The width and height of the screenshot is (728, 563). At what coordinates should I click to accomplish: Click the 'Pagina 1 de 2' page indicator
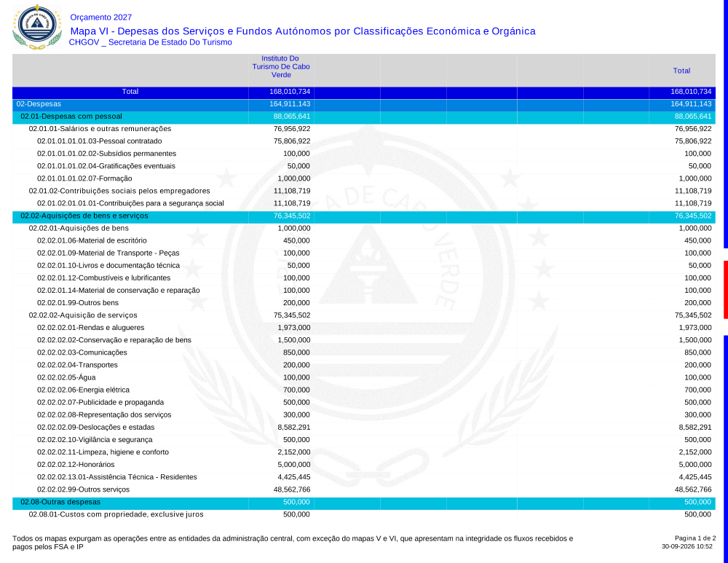(695, 538)
